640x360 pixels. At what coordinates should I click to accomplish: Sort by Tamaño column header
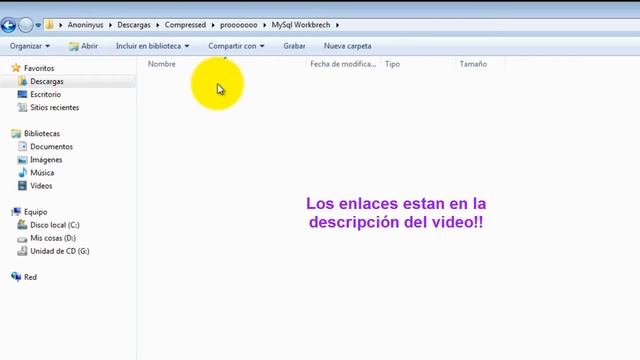(x=473, y=64)
